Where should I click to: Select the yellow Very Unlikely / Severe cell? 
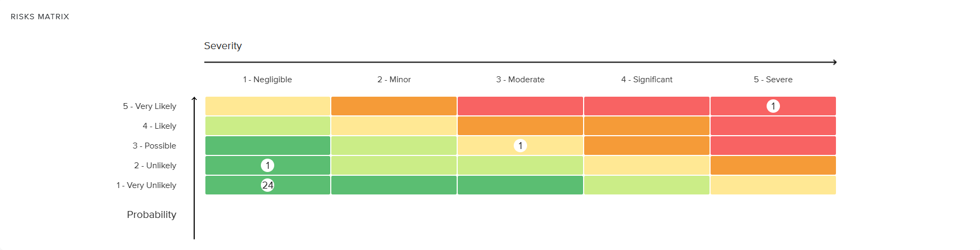[773, 185]
